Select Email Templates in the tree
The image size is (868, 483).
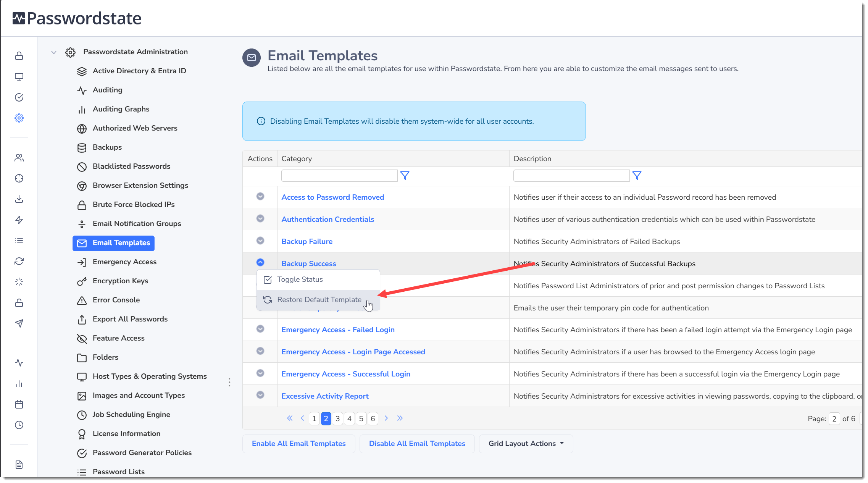(113, 243)
